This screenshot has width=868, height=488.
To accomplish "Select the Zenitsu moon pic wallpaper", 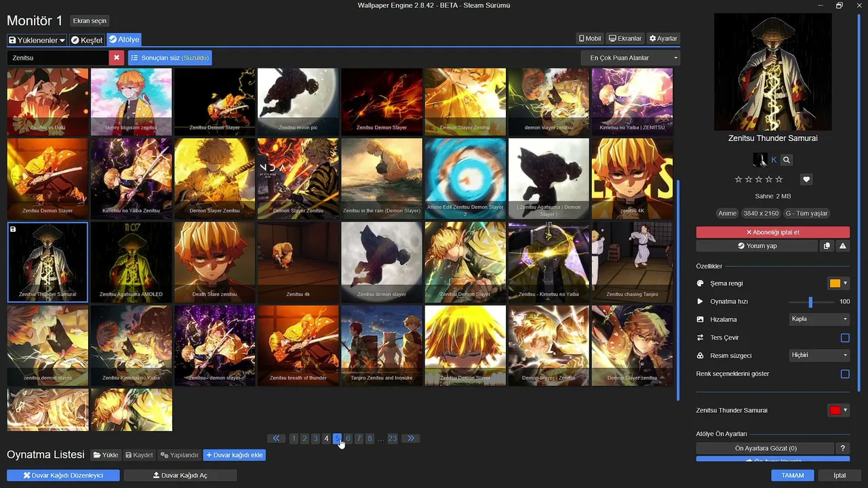I will [x=298, y=102].
